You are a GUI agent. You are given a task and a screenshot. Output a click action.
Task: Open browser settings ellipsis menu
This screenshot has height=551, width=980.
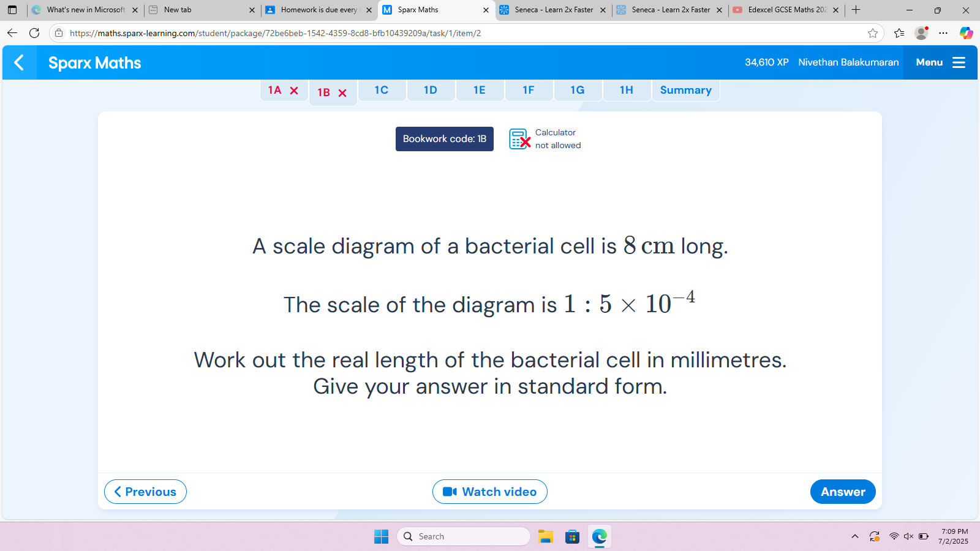943,33
